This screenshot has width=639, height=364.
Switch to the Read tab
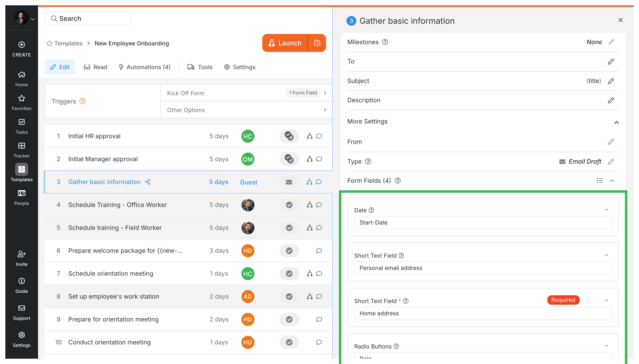(95, 67)
